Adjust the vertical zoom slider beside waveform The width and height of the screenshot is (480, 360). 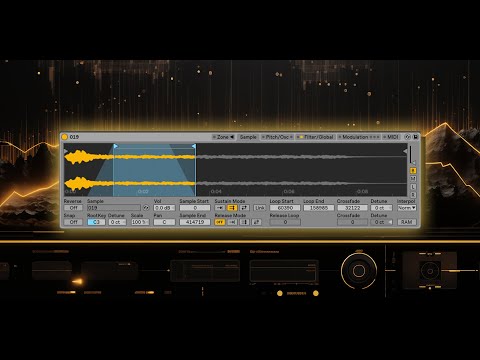412,155
